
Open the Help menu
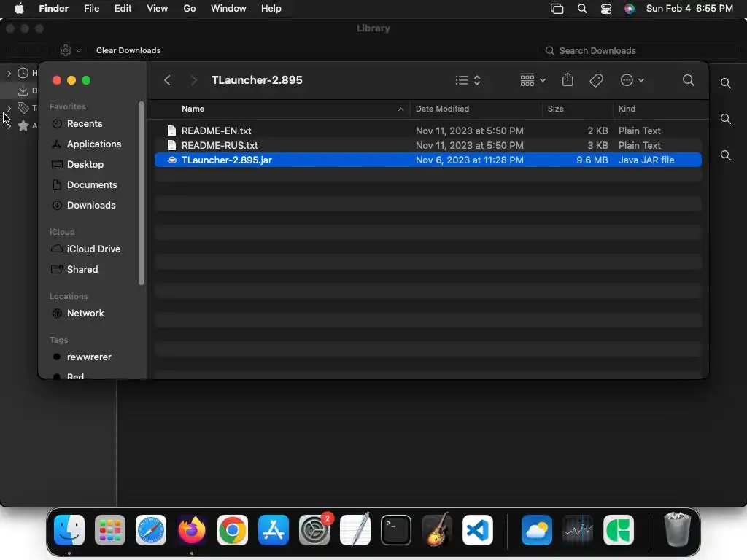point(271,9)
